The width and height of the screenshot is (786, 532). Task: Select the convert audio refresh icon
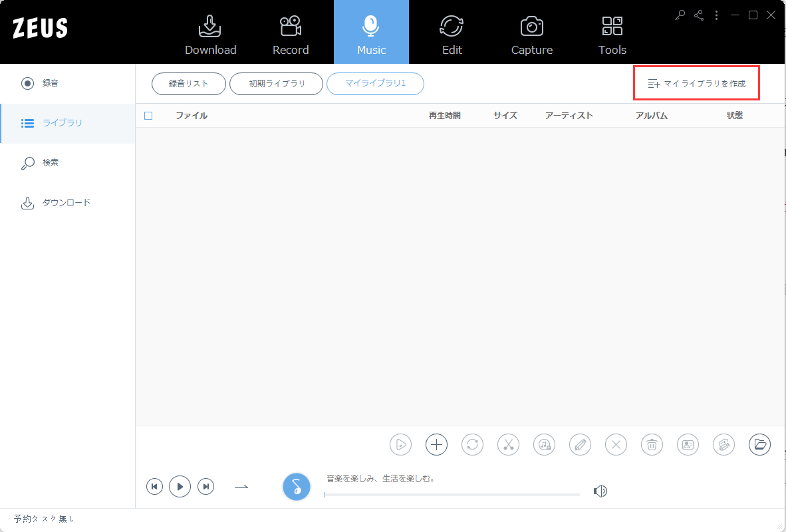(472, 444)
